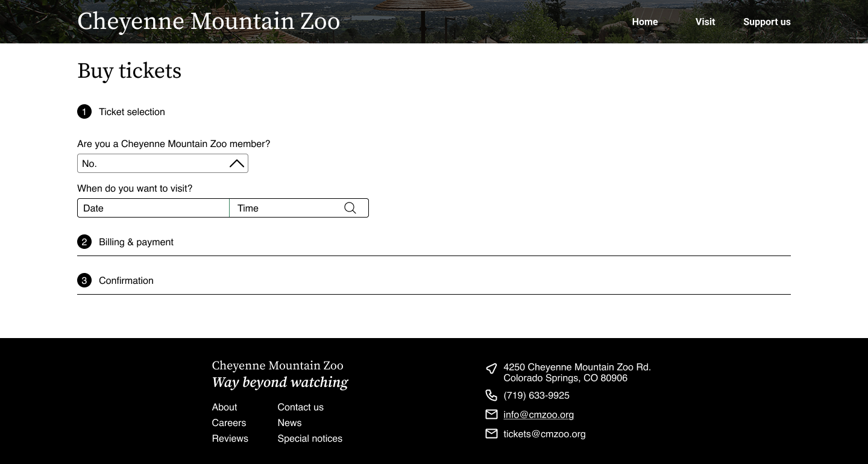The height and width of the screenshot is (464, 868).
Task: Click the envelope icon beside info@cmzoo.org
Action: pyautogui.click(x=491, y=415)
